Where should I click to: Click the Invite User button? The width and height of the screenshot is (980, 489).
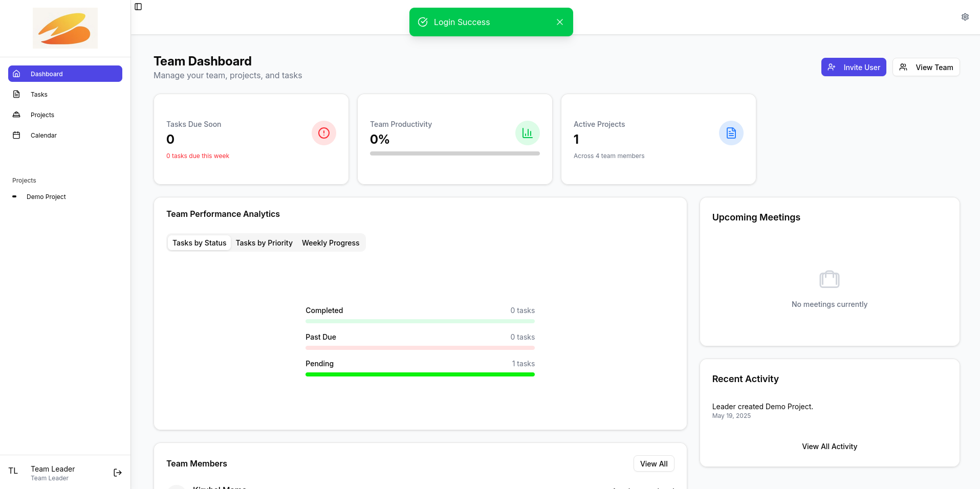pos(853,67)
